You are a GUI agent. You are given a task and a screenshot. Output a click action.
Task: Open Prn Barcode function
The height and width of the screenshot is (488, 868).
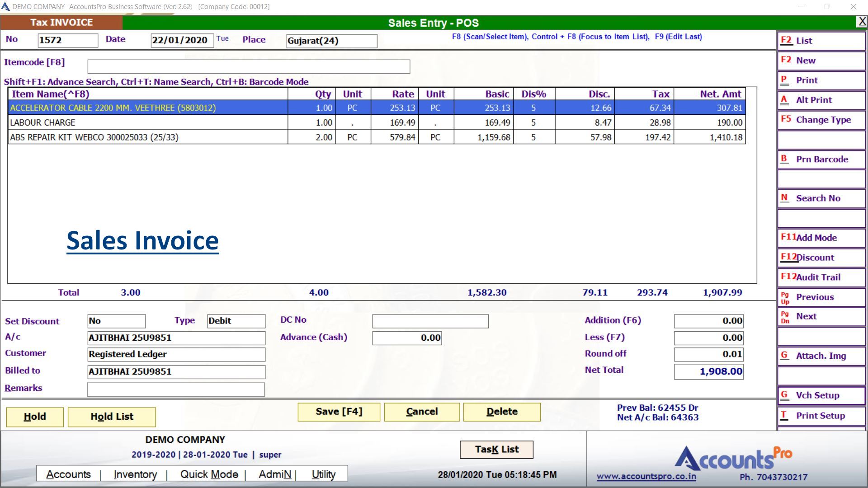[821, 160]
